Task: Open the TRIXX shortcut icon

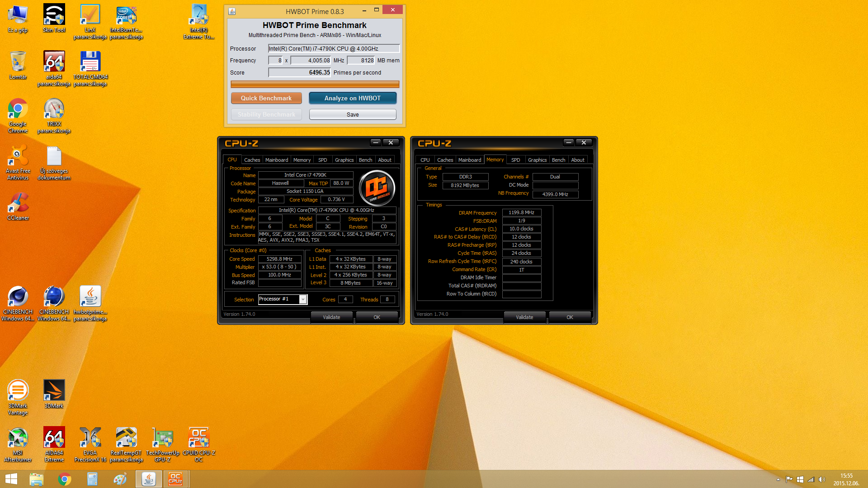Action: click(54, 116)
